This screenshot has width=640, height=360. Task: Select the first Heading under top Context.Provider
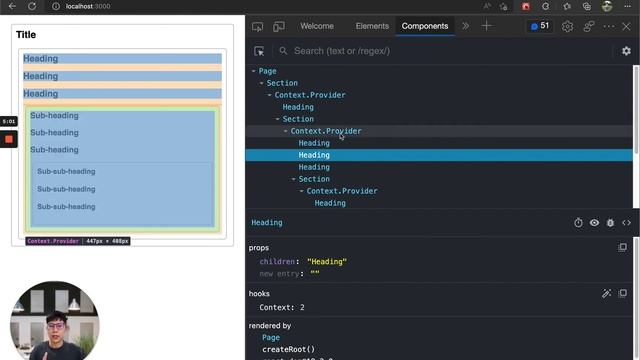[298, 107]
